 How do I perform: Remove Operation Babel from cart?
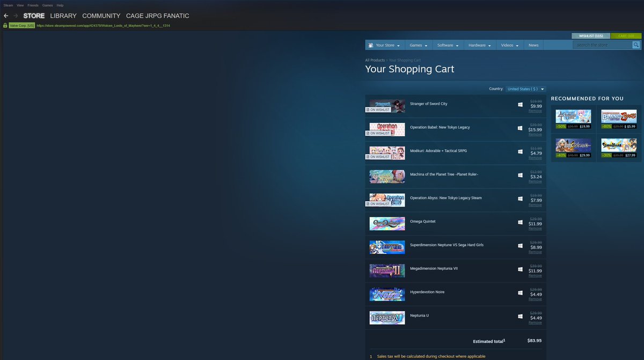point(535,134)
